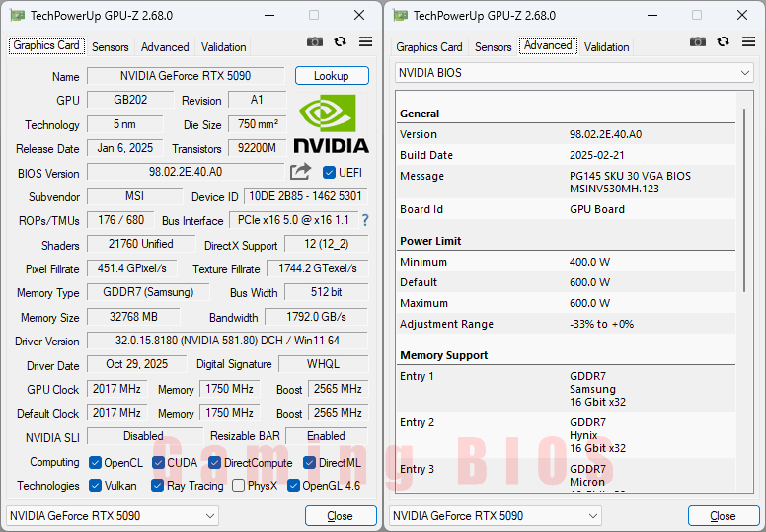The height and width of the screenshot is (532, 766).
Task: Click Memory Type field GDDR7 (Samsung)
Action: [x=148, y=292]
